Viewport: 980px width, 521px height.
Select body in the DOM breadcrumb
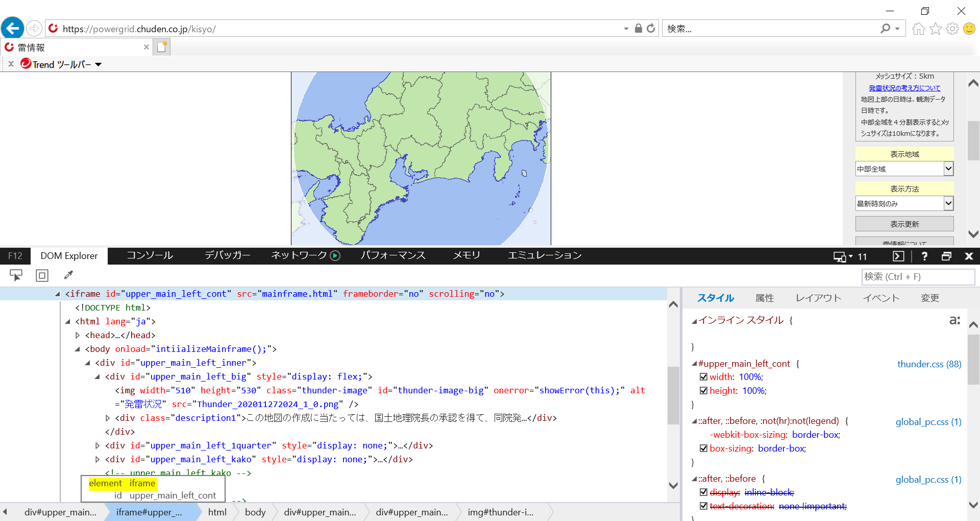tap(255, 512)
